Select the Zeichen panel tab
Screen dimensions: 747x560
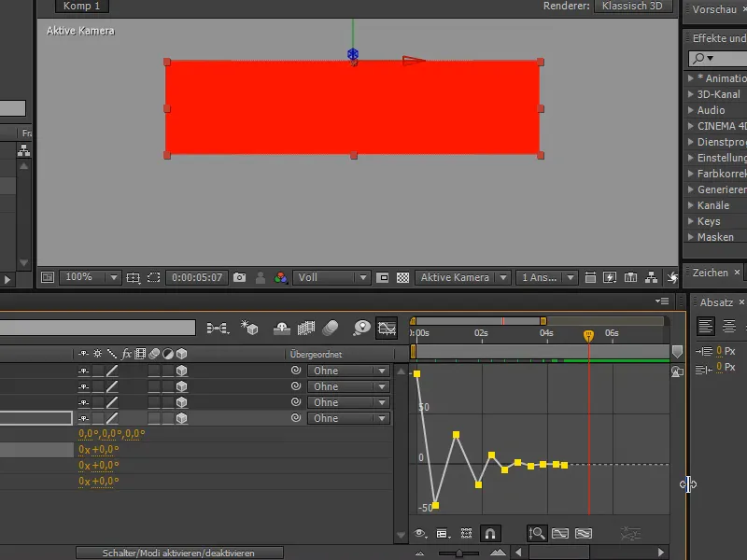point(710,273)
